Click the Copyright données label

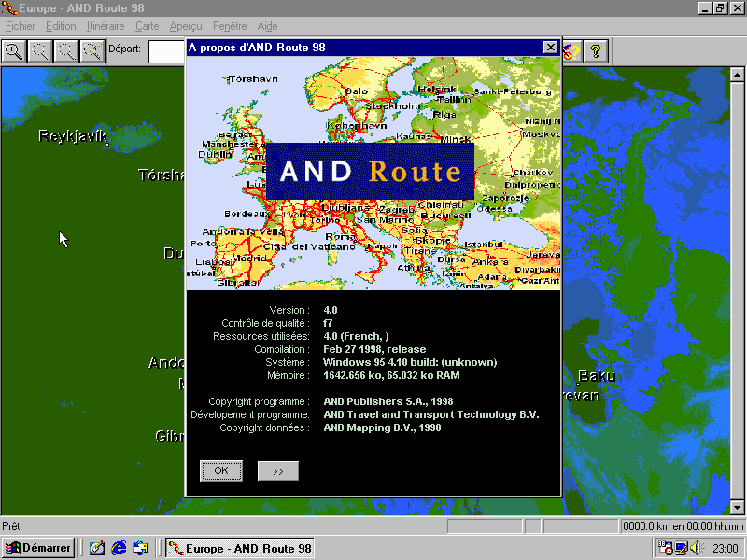[264, 427]
